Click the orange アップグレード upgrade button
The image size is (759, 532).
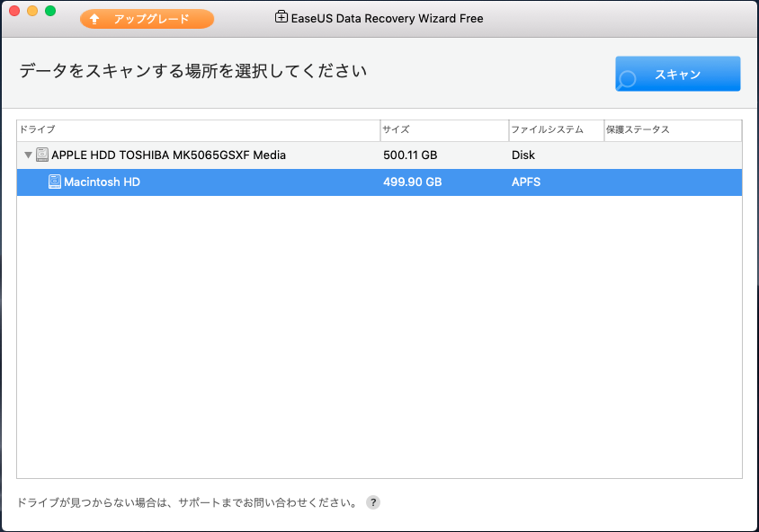[x=147, y=19]
